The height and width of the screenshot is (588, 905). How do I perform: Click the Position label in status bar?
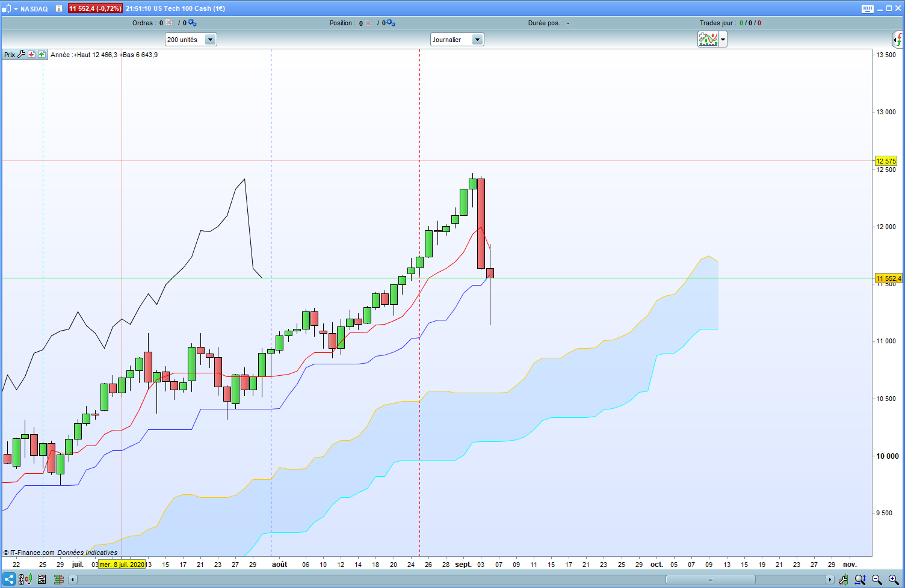[343, 23]
